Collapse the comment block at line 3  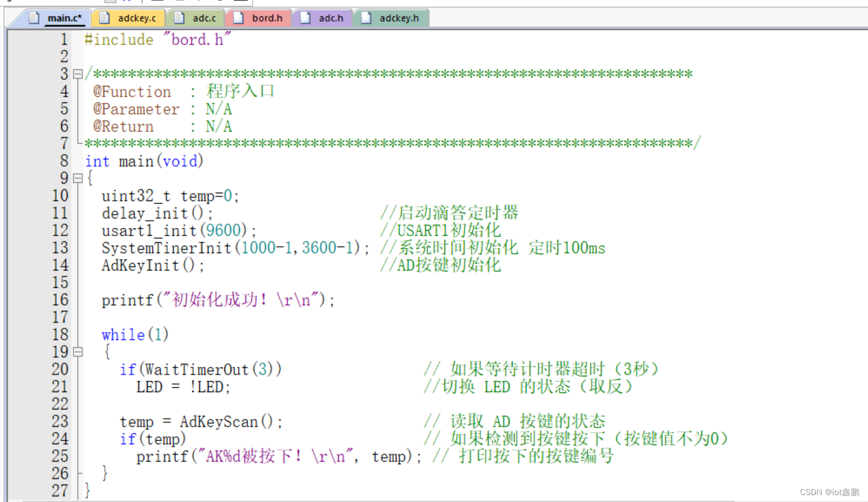[x=78, y=74]
